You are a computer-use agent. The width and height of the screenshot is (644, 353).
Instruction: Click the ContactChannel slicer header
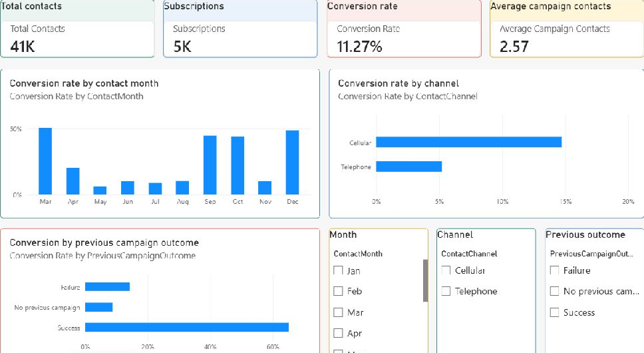coord(469,254)
